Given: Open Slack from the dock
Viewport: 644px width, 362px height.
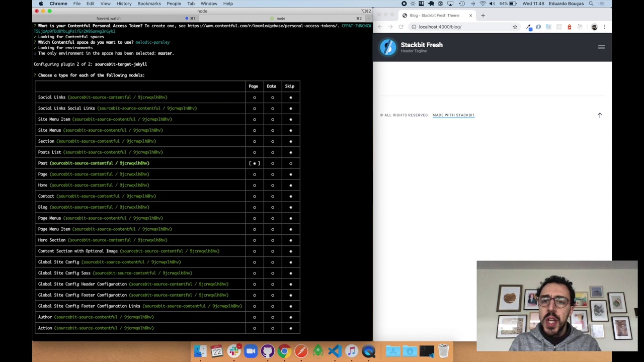Looking at the screenshot, I should pos(234,351).
